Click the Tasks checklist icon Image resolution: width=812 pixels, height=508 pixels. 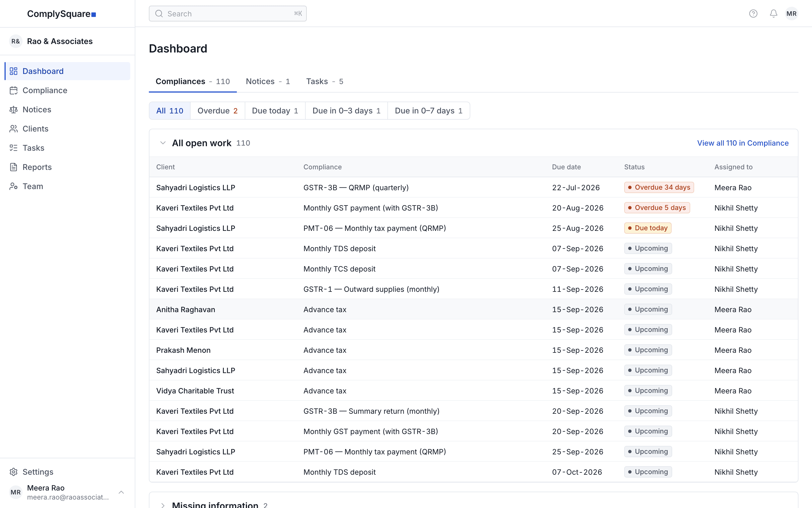[x=14, y=148]
